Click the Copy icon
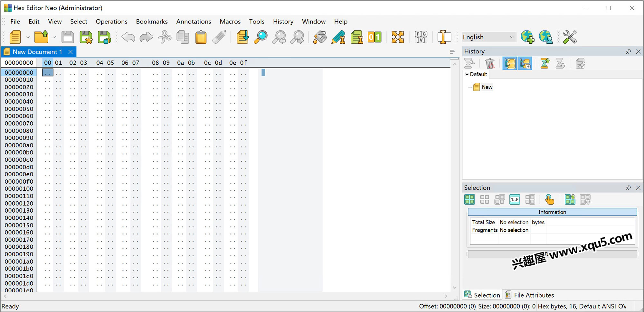The image size is (644, 312). point(183,37)
